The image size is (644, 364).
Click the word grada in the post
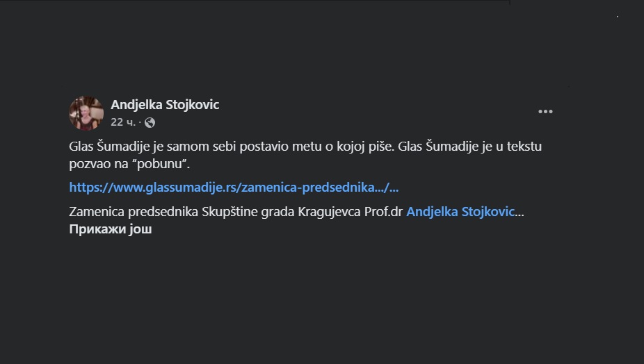pyautogui.click(x=273, y=212)
